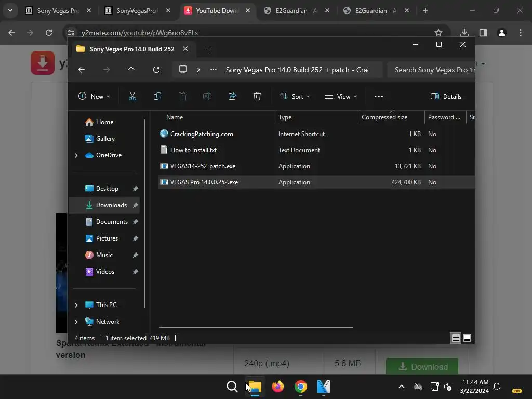
Task: Reload the y2mate page in Chrome
Action: [49, 33]
